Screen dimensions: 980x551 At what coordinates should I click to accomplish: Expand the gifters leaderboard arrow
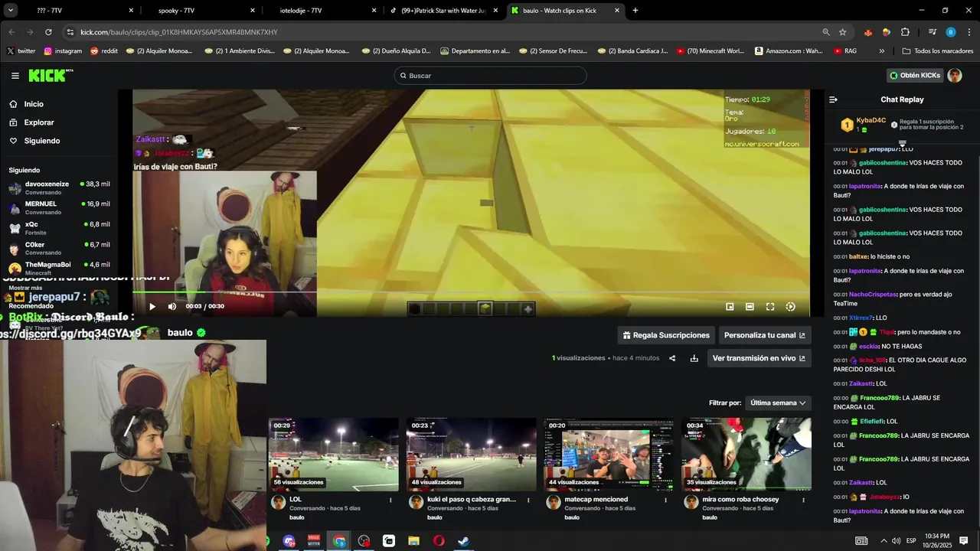902,143
